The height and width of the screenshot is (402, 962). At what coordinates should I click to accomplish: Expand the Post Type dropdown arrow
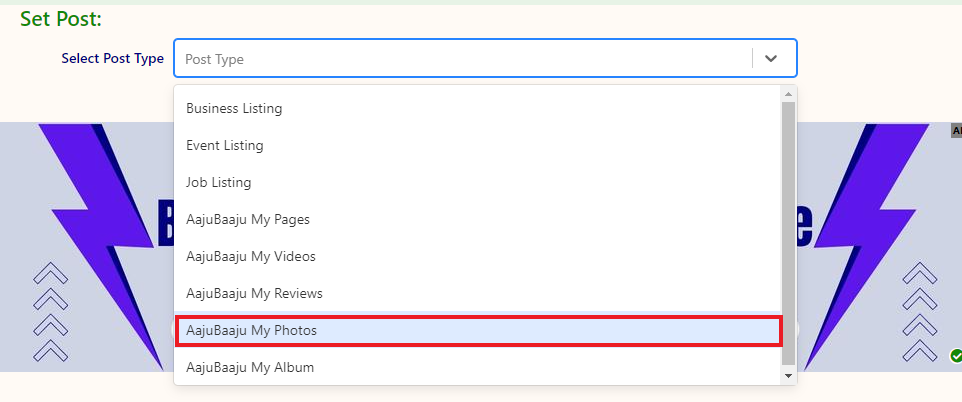click(x=771, y=59)
